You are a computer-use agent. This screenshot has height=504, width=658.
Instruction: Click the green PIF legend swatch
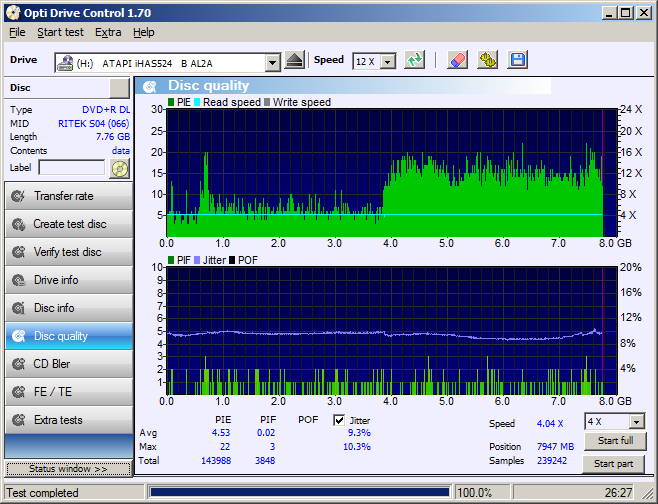pos(171,260)
